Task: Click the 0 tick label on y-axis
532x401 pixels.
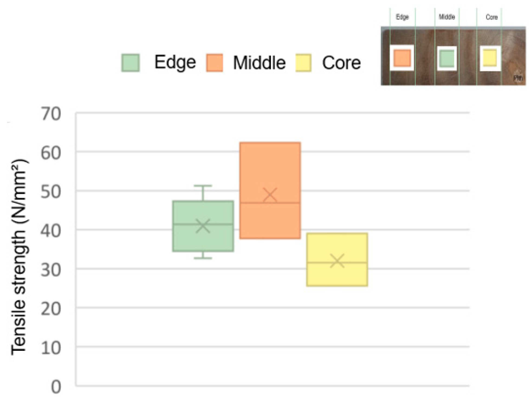Action: pos(56,387)
